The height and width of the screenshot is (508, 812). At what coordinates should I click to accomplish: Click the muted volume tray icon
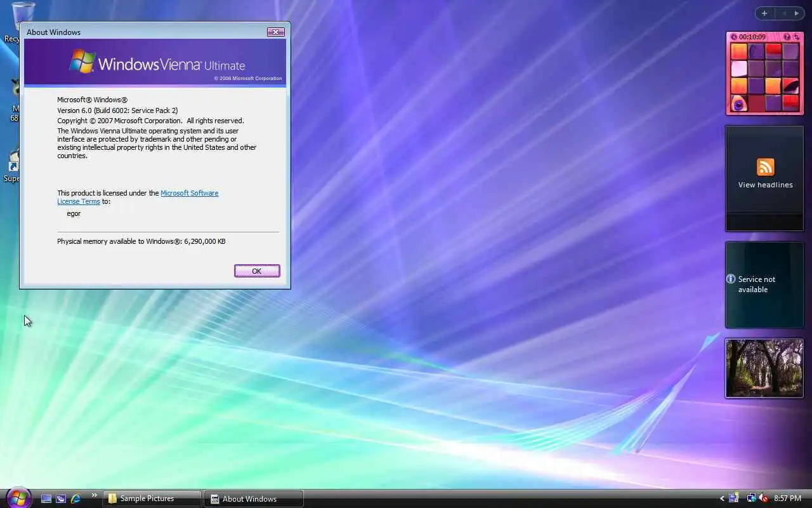pyautogui.click(x=763, y=498)
